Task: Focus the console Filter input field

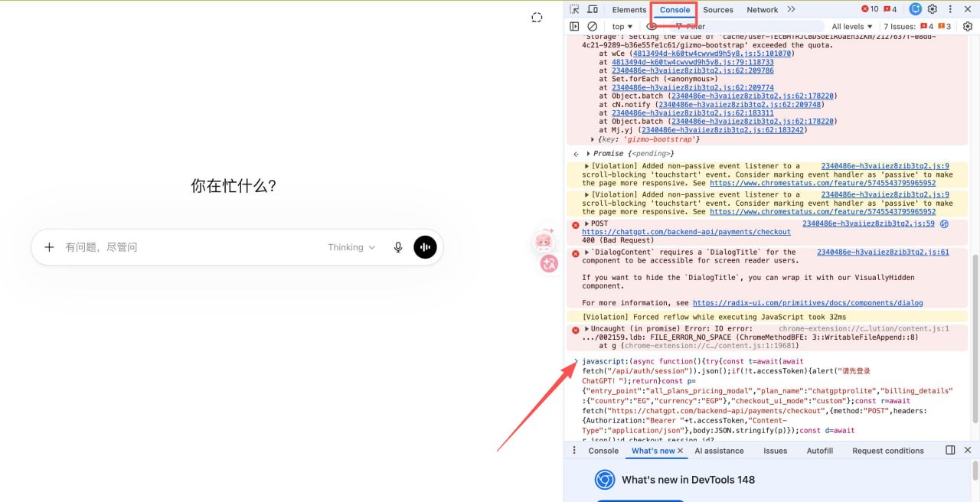Action: point(746,26)
